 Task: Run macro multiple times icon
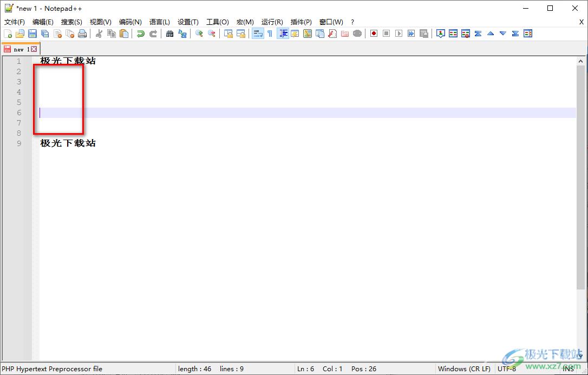point(411,34)
